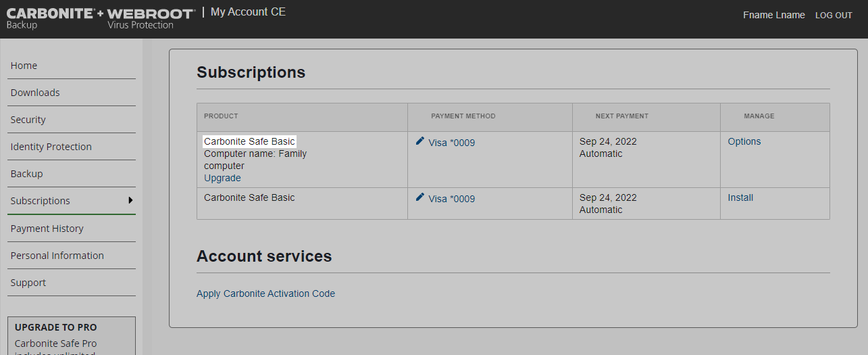The width and height of the screenshot is (868, 355).
Task: Click pencil edit icon in Install row
Action: click(420, 197)
